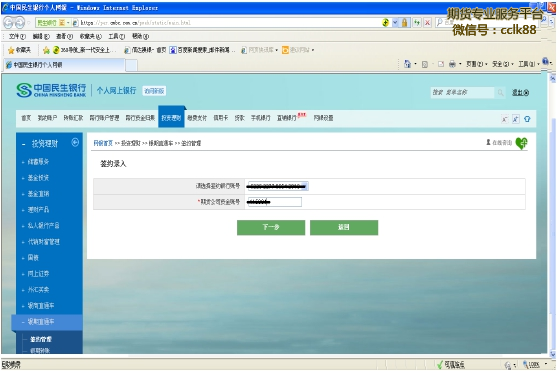557x371 pixels.
Task: Click the 退出 logout link
Action: pyautogui.click(x=520, y=93)
